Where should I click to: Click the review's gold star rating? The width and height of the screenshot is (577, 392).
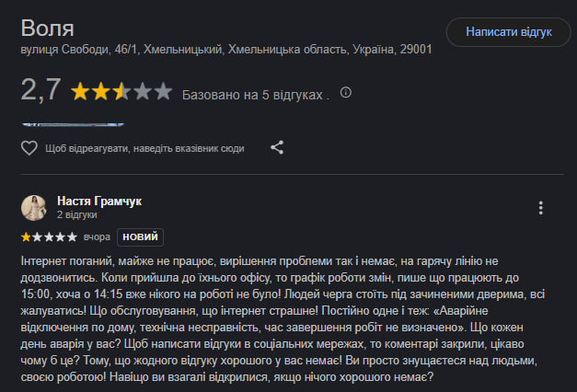pos(52,236)
